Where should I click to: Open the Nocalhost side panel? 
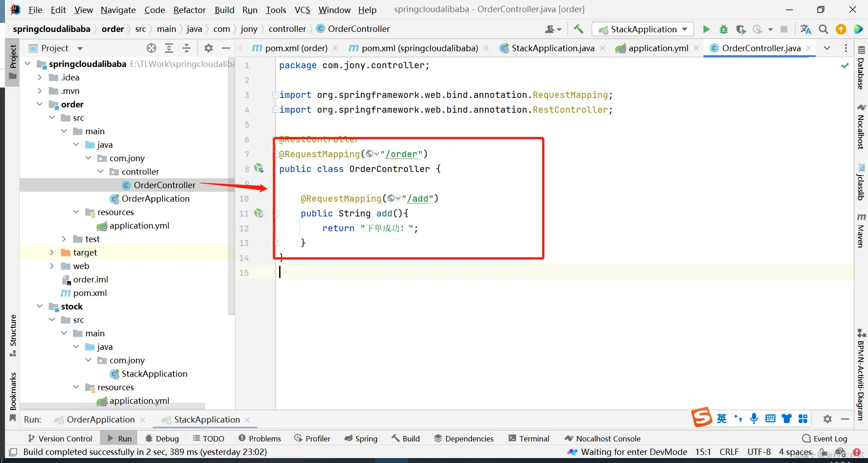tap(861, 127)
